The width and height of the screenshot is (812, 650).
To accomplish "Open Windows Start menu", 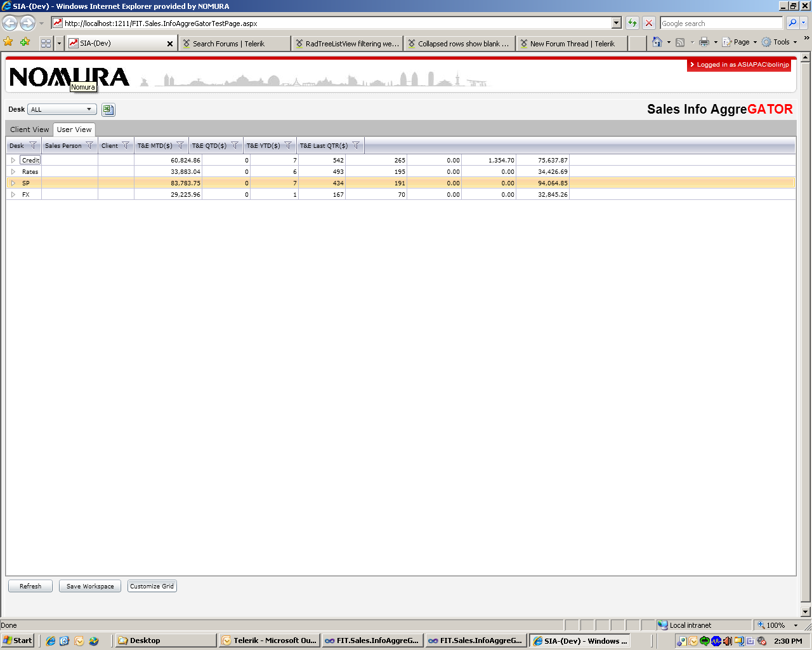I will (x=18, y=640).
